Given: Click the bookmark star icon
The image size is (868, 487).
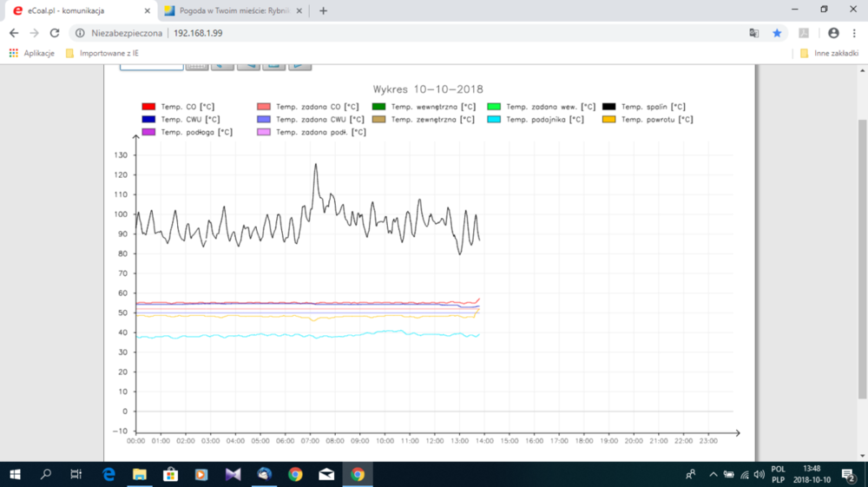Looking at the screenshot, I should click(777, 33).
